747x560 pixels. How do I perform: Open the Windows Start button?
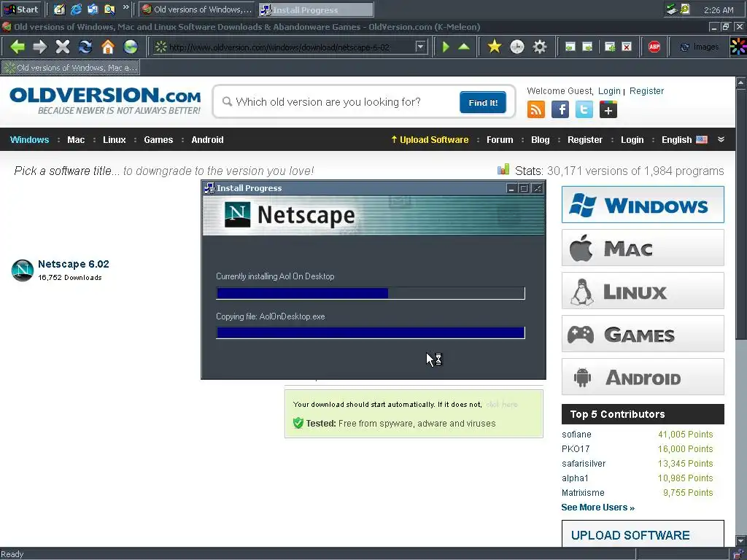(21, 9)
